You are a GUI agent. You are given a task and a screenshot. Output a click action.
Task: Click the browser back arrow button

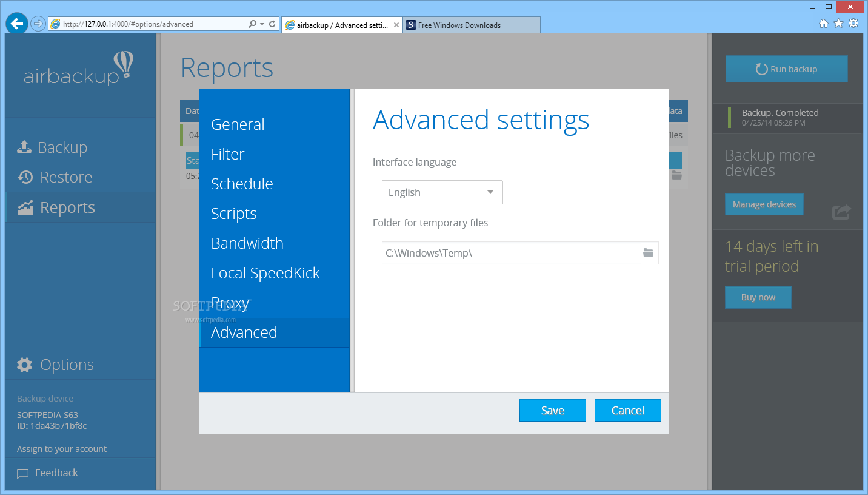(x=16, y=24)
